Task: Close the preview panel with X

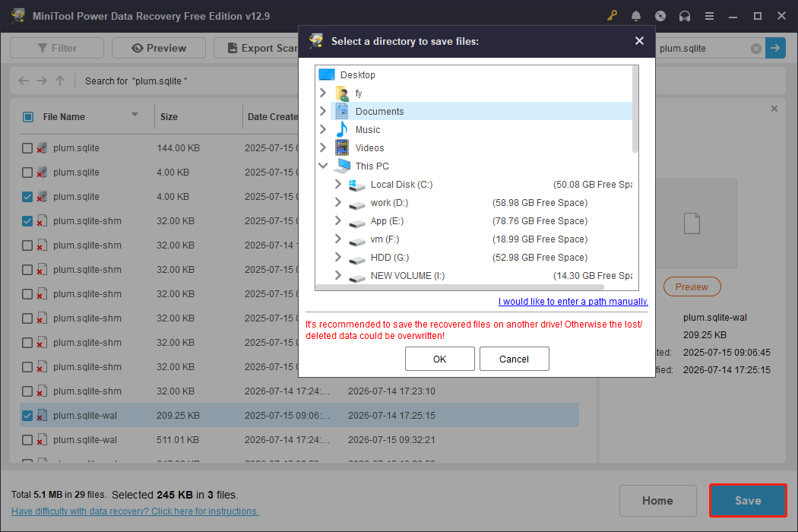Action: [x=774, y=109]
